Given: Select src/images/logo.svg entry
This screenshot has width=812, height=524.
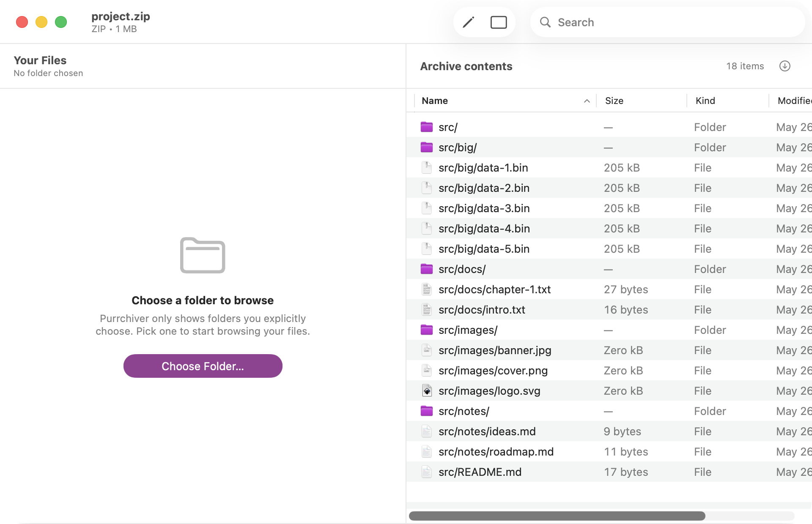Looking at the screenshot, I should point(489,391).
